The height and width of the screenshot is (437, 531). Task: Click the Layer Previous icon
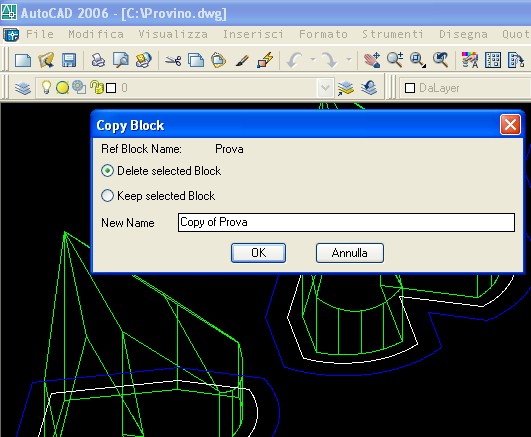369,88
